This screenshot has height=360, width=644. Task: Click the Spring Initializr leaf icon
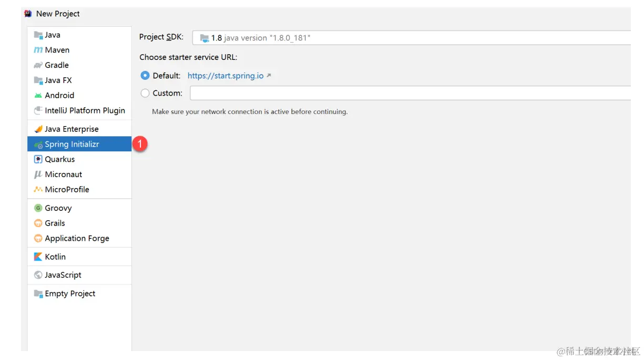tap(38, 144)
